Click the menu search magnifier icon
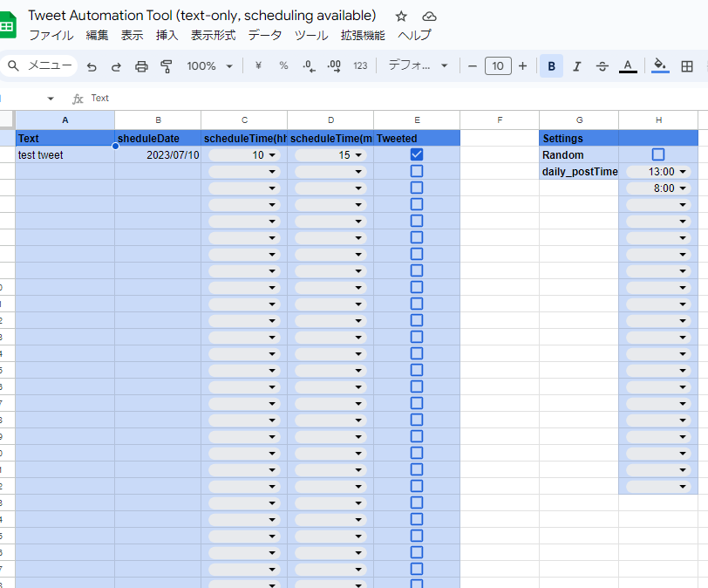Image resolution: width=708 pixels, height=588 pixels. (x=14, y=66)
